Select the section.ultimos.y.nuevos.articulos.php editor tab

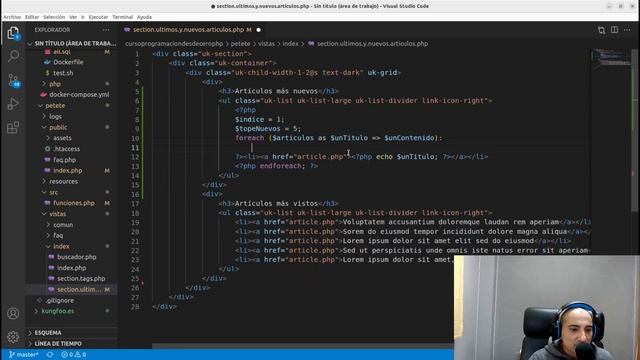click(x=193, y=30)
